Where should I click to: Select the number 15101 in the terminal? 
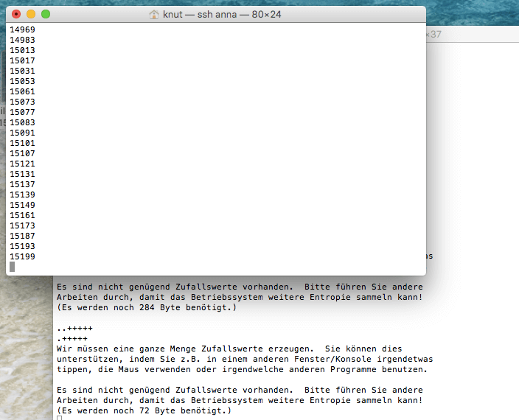coord(22,143)
